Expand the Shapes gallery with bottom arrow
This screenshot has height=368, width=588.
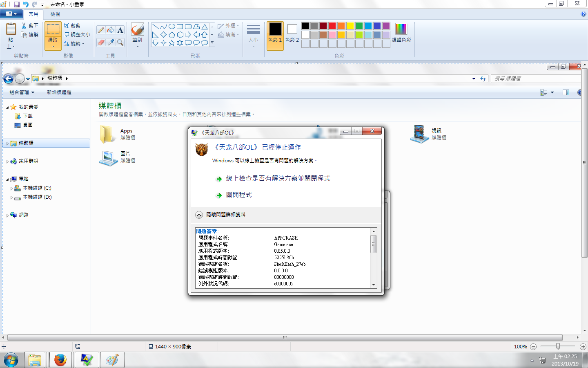pos(212,43)
